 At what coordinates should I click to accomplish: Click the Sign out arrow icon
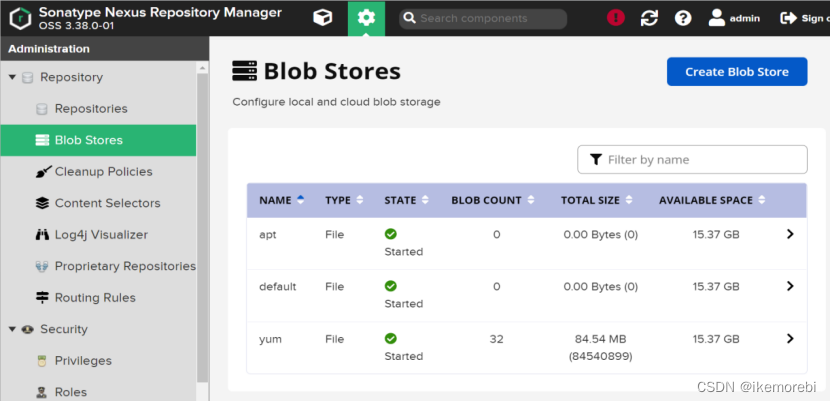(789, 18)
